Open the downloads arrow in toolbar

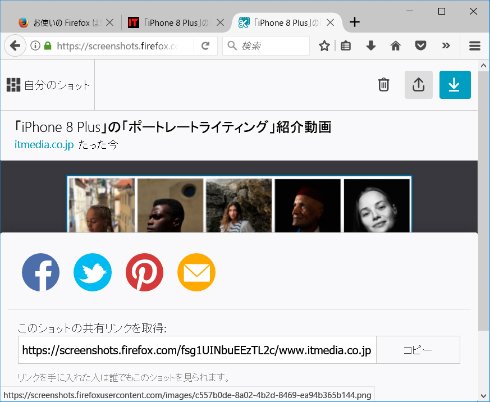click(371, 46)
